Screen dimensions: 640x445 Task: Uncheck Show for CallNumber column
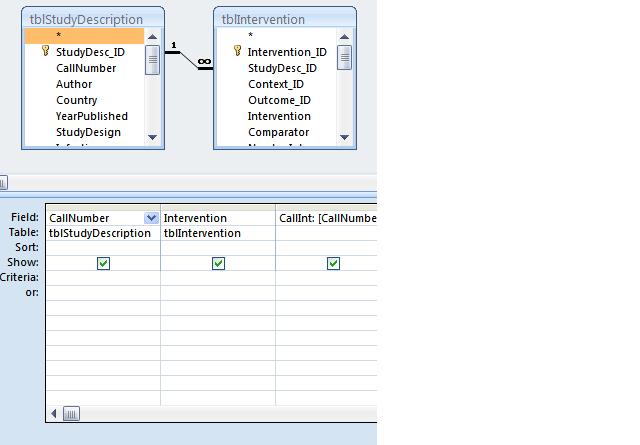coord(103,263)
